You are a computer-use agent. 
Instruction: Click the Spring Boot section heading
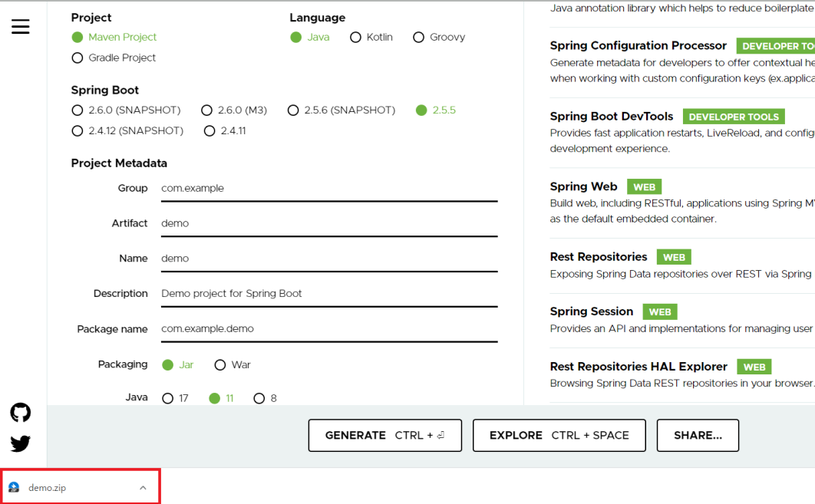tap(105, 90)
